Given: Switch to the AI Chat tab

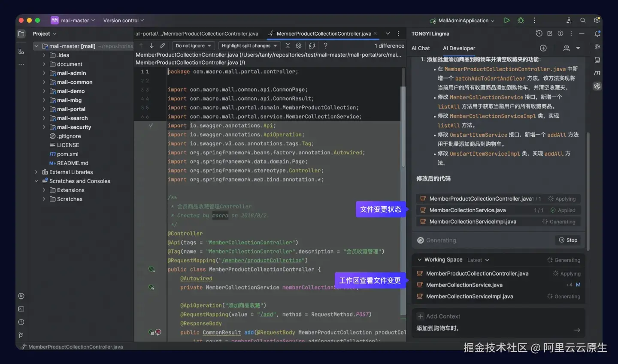Looking at the screenshot, I should [421, 48].
